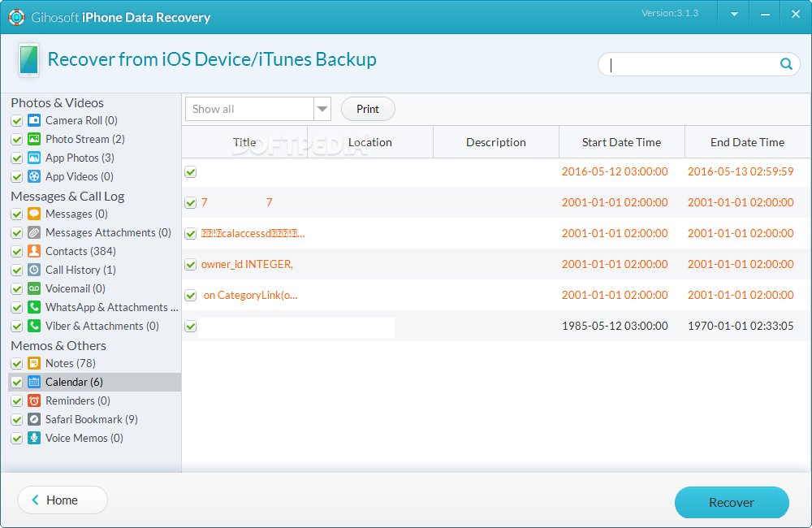Uncheck the on CategoryLink row checkbox
This screenshot has width=812, height=528.
point(191,296)
